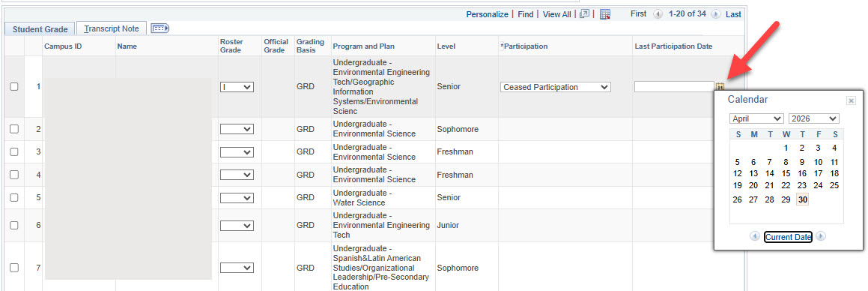Open Roster Grade dropdown in row 3
This screenshot has width=868, height=291.
click(237, 151)
